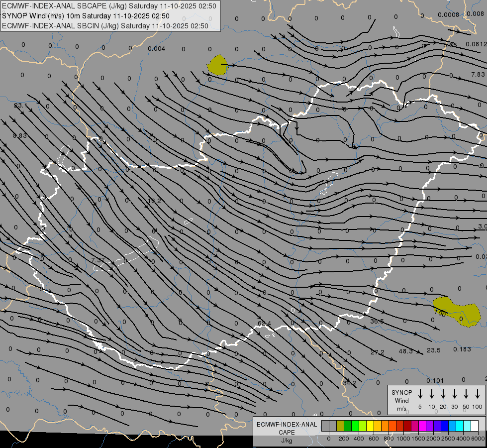Click the olive CAPE patch labeled 100
Image resolution: width=487 pixels, height=448 pixels.
457,312
